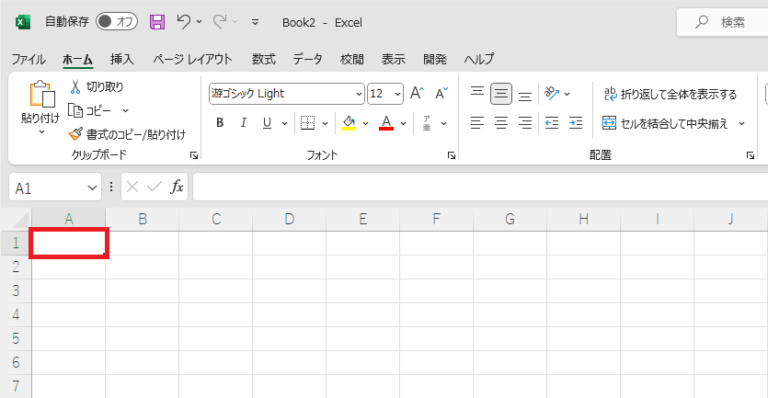Apply red font color with the A icon
768x398 pixels.
point(386,123)
